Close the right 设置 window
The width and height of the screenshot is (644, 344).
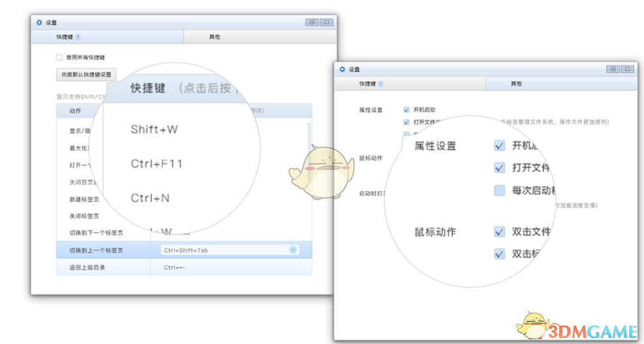point(627,69)
